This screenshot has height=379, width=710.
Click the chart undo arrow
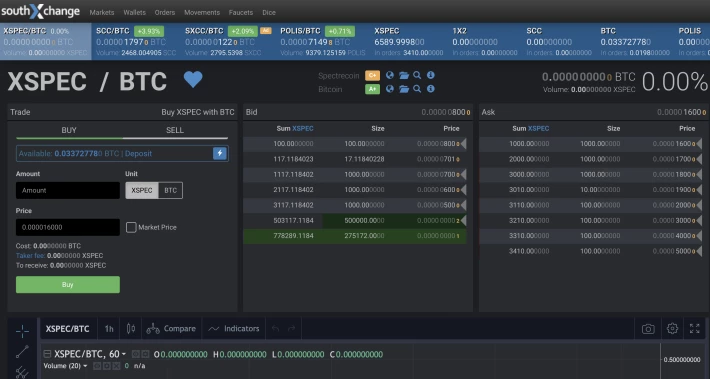275,329
